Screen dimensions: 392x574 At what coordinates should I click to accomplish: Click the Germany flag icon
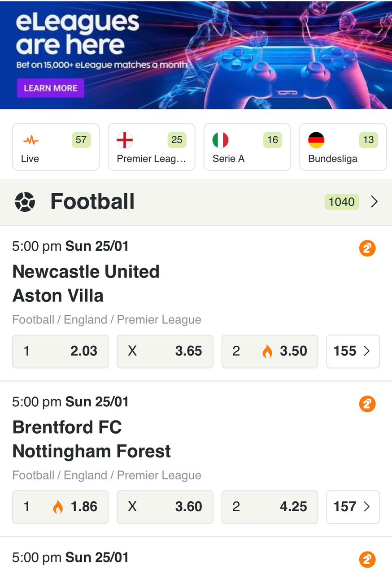[x=316, y=140]
